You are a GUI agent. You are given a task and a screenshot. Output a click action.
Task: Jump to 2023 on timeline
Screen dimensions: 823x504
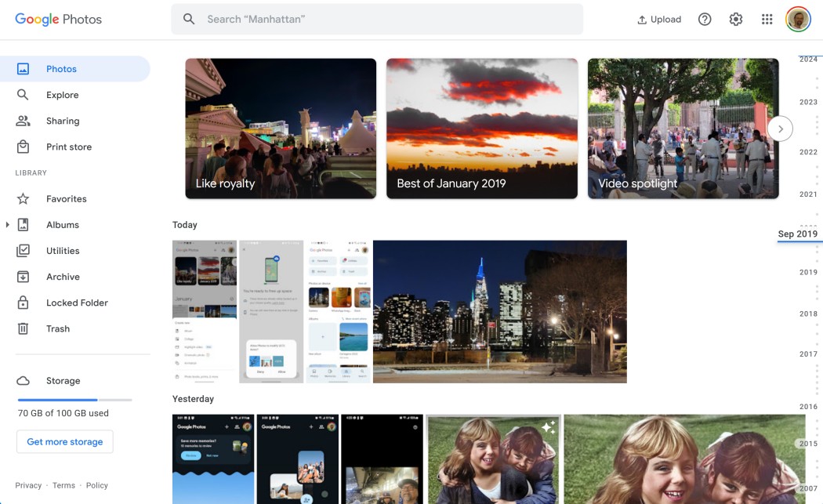(x=808, y=102)
